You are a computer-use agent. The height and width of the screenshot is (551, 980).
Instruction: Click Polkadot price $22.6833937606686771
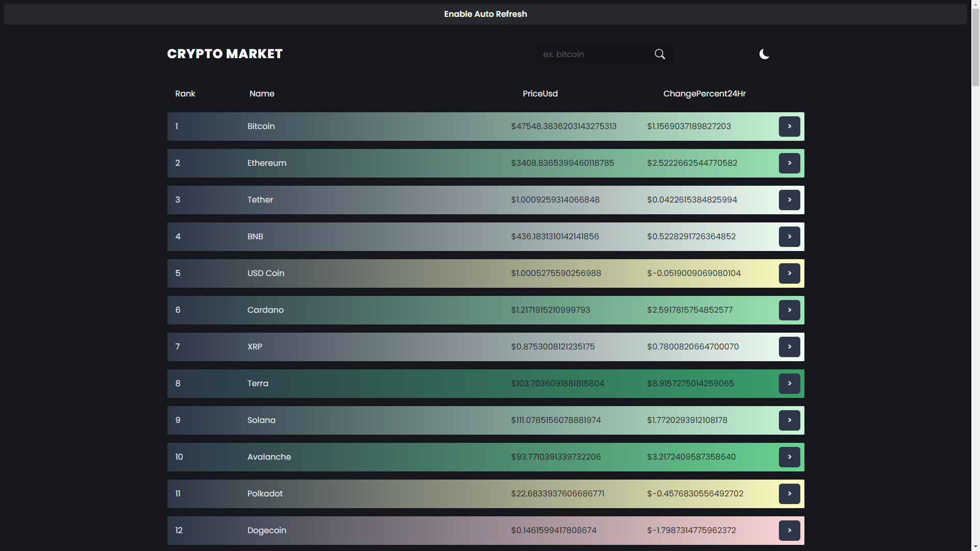tap(557, 494)
